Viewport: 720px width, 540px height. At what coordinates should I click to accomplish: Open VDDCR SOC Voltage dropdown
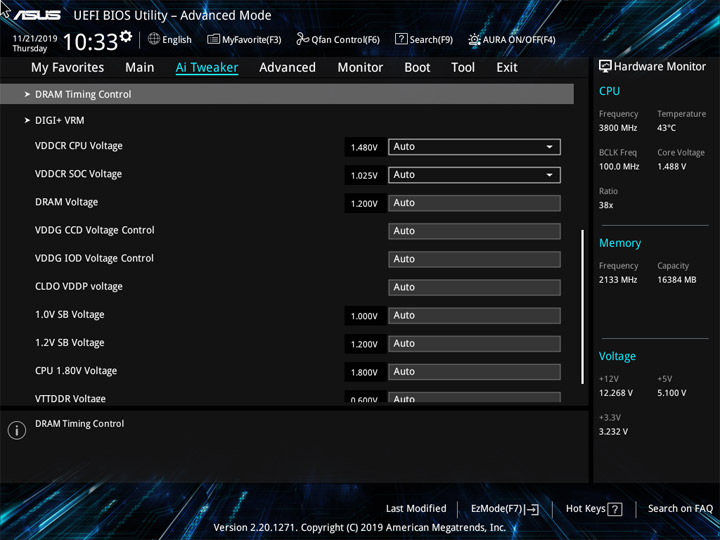tap(474, 175)
